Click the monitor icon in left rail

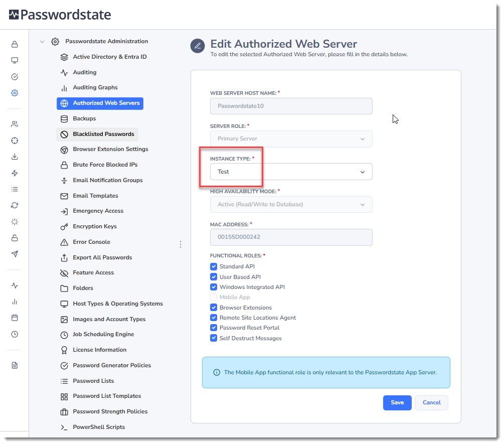click(15, 60)
